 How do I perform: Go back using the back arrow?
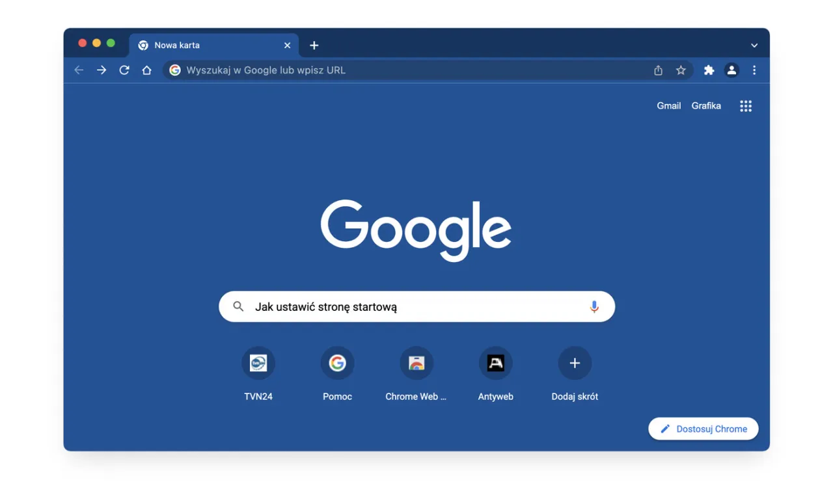[x=78, y=70]
